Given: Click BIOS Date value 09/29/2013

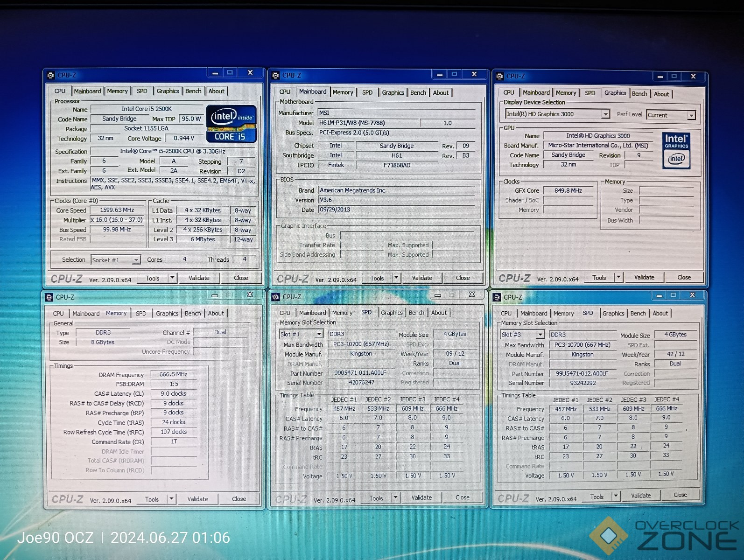Looking at the screenshot, I should (397, 210).
